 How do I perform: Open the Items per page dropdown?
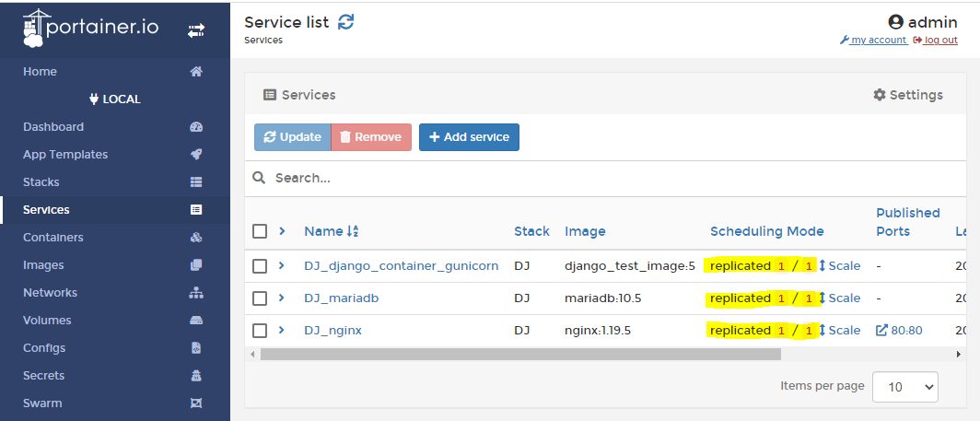click(x=904, y=387)
